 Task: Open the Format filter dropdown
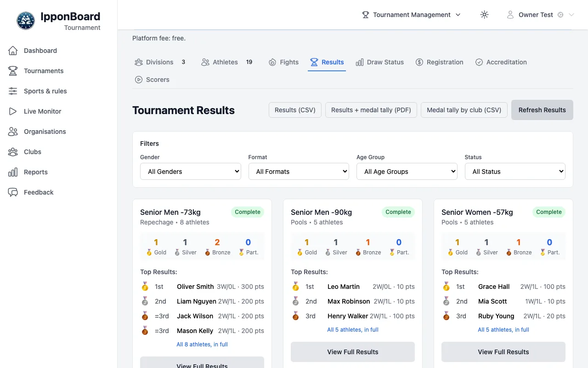click(x=299, y=172)
